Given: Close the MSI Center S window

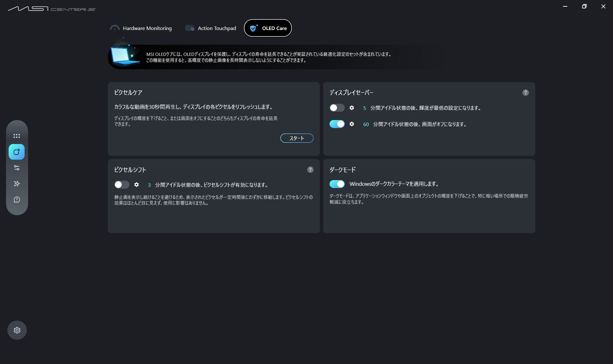Looking at the screenshot, I should [603, 6].
